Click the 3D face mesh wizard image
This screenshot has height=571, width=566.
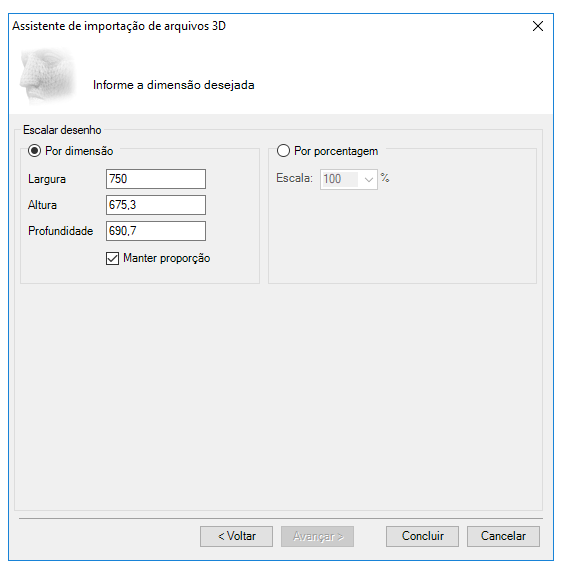click(47, 76)
